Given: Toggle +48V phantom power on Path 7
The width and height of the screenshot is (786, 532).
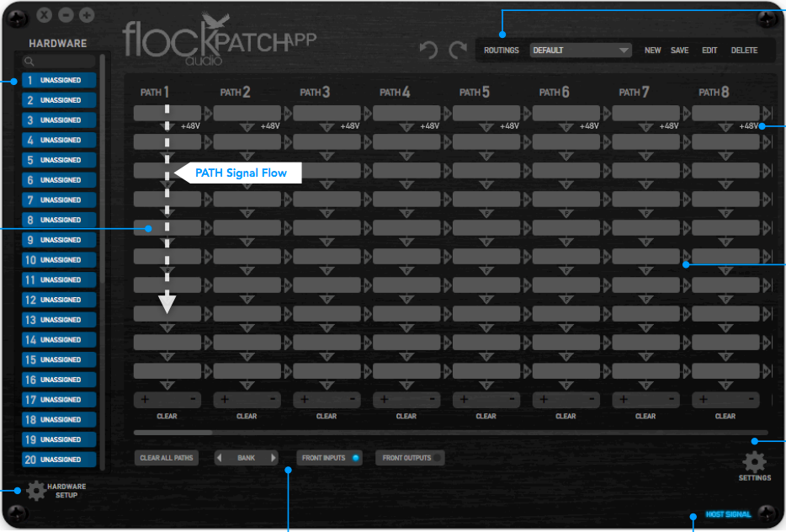Looking at the screenshot, I should pyautogui.click(x=668, y=126).
